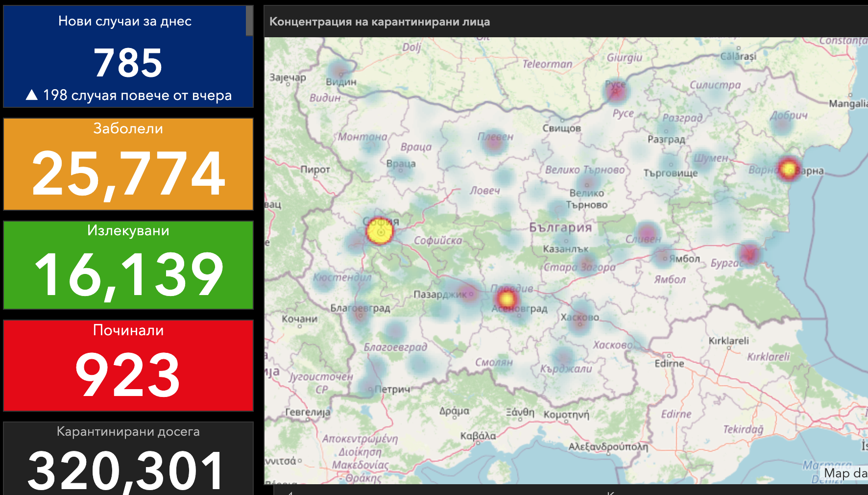Click the green Излекувани 16,139 card

click(x=128, y=265)
